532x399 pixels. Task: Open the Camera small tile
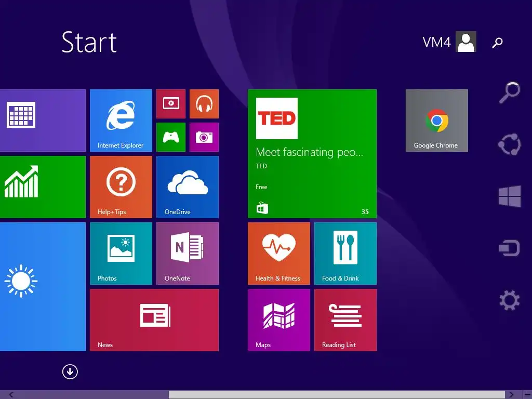[204, 137]
